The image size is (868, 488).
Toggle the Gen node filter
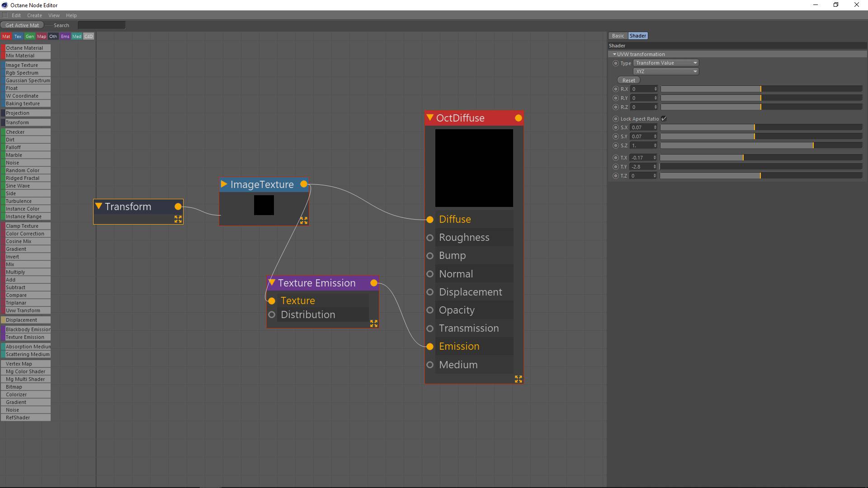[30, 36]
